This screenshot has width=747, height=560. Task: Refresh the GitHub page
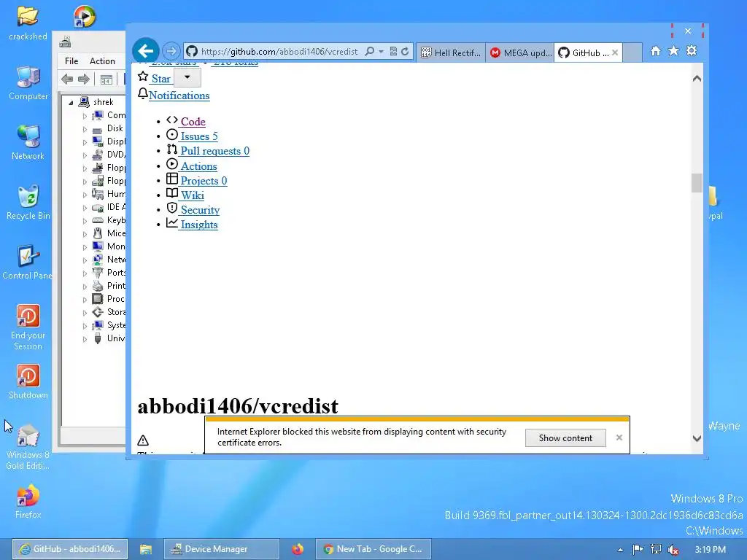(x=405, y=52)
